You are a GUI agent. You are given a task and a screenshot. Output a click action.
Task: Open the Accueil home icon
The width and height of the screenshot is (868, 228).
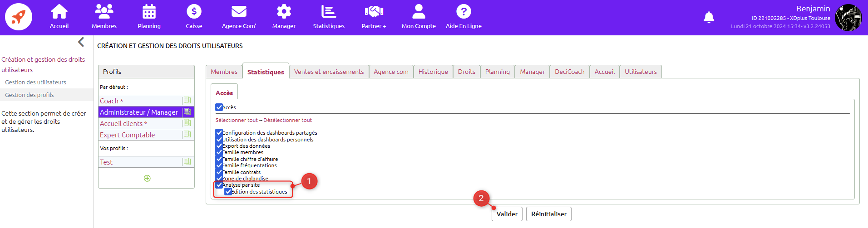click(59, 12)
